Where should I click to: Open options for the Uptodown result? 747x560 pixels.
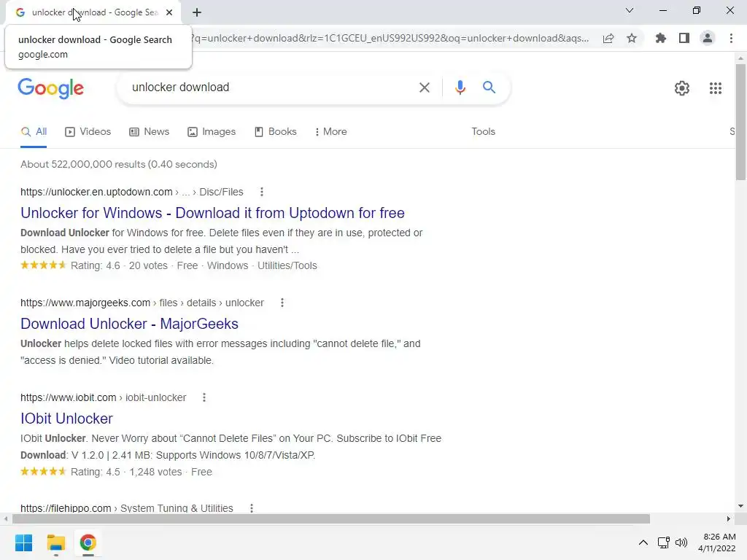point(262,192)
